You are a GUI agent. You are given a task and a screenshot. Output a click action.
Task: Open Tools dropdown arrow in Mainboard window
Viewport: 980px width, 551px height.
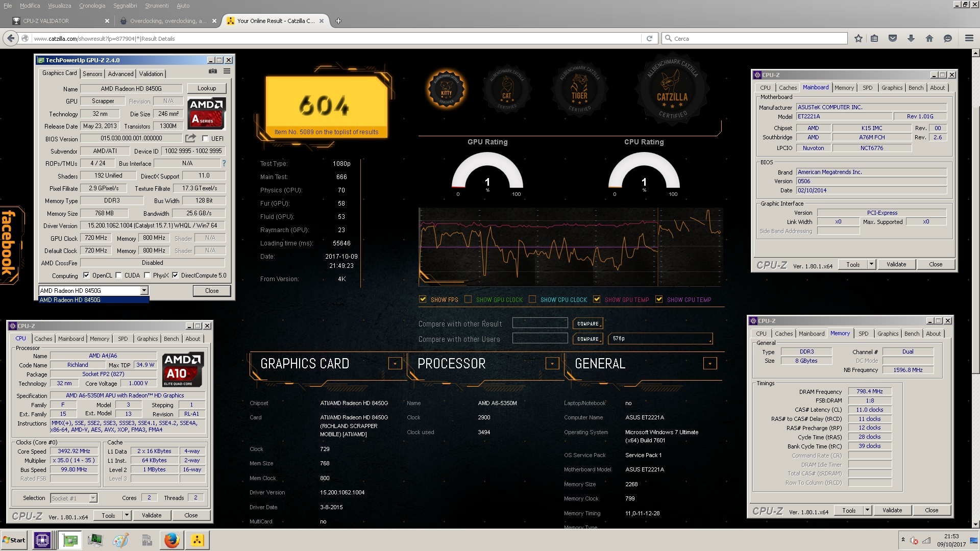point(871,264)
